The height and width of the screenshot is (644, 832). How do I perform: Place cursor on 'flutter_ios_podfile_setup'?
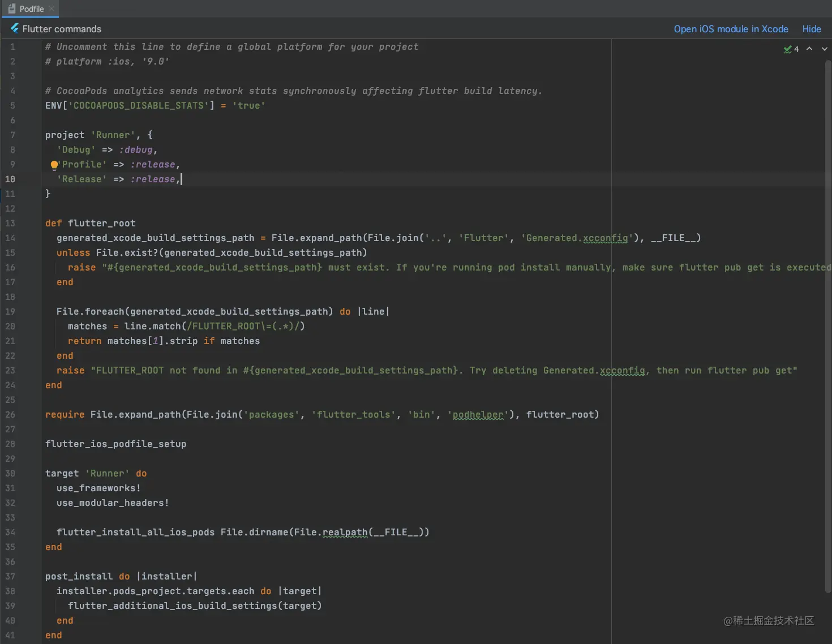tap(115, 444)
